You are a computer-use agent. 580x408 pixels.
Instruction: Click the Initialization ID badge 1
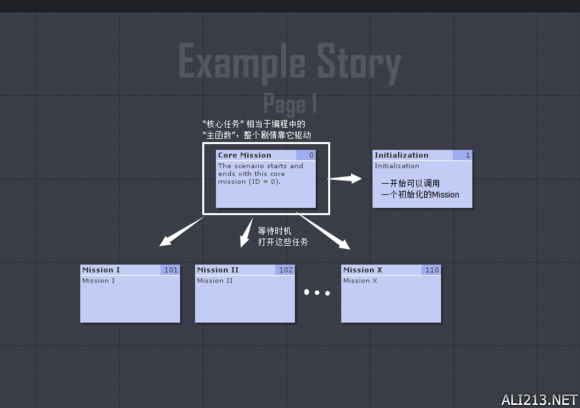point(463,155)
